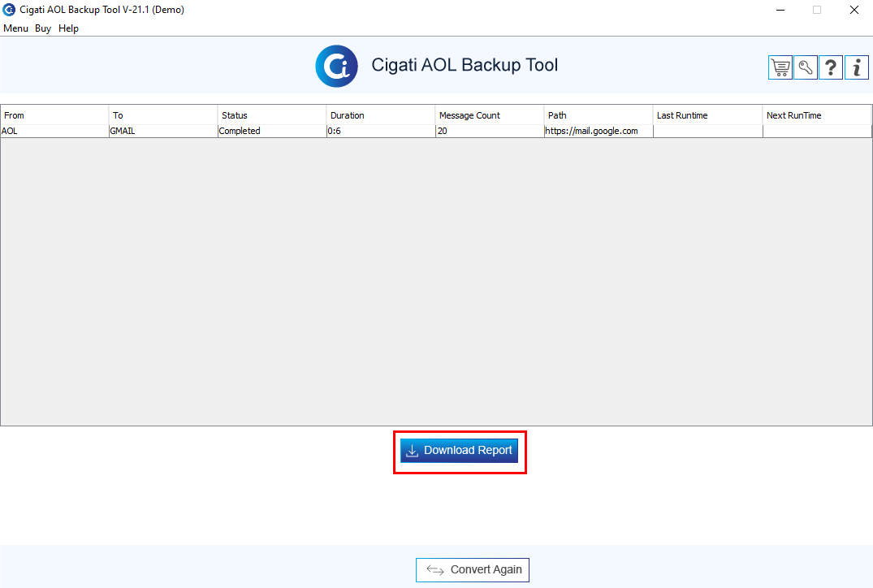Select the AOL cell in From column
873x588 pixels.
54,131
